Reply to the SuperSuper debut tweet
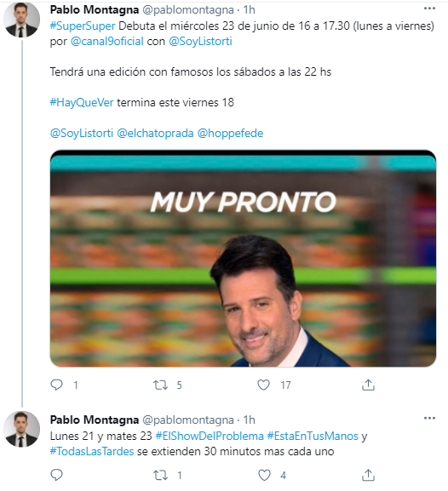Screen dimensions: 448x491 pos(57,385)
